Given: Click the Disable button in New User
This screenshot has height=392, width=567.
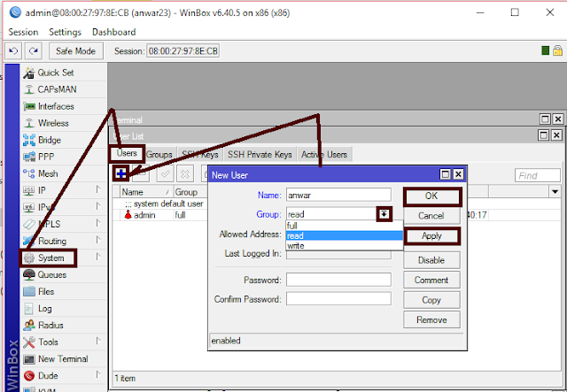Looking at the screenshot, I should pos(431,260).
